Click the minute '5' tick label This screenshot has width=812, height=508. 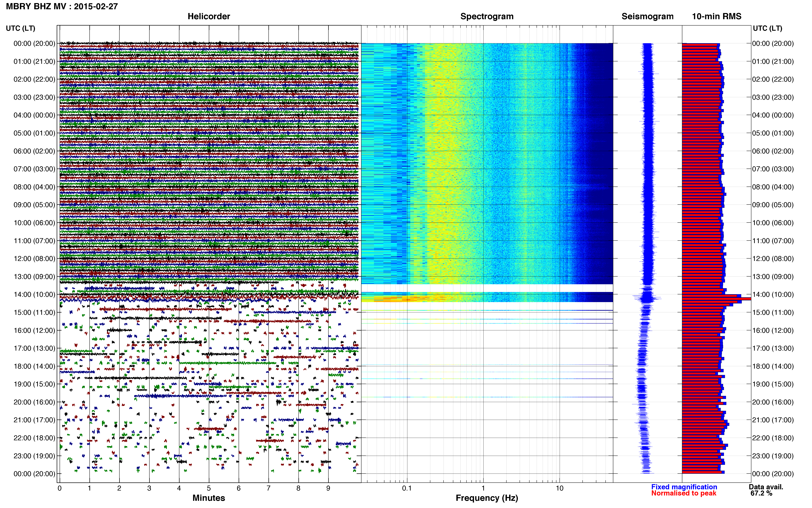[209, 488]
